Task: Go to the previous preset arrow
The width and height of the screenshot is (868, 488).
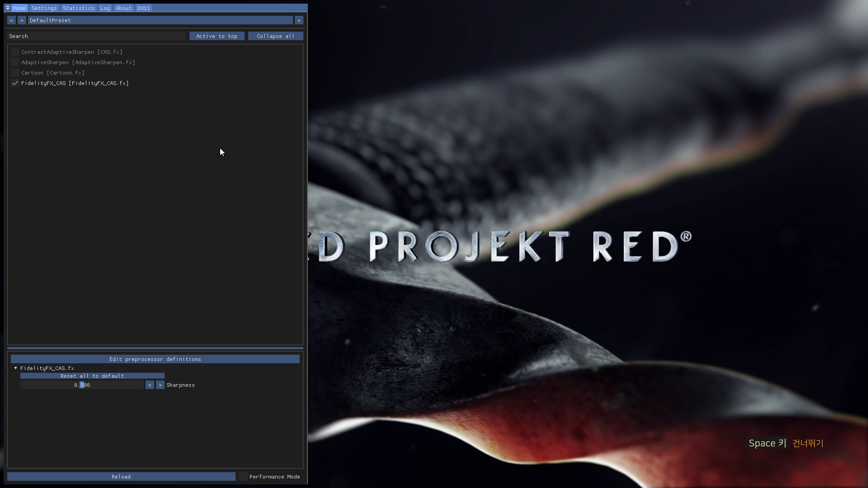Action: tap(11, 20)
